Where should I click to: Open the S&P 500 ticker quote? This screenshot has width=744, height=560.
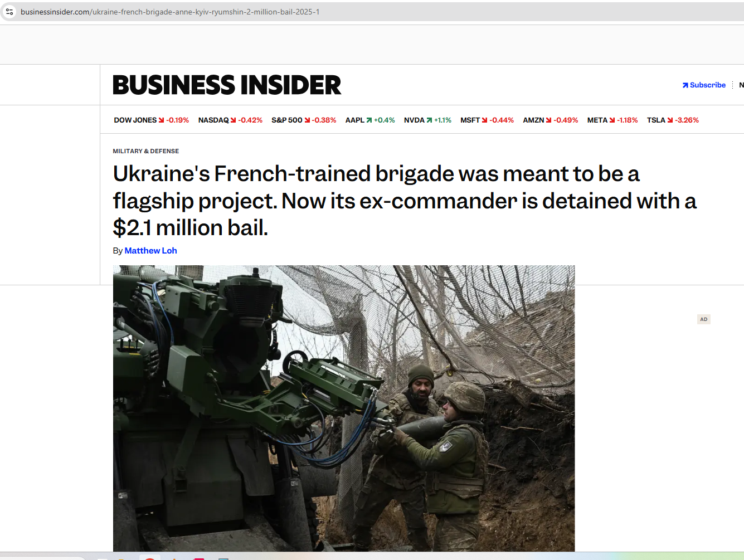click(x=304, y=120)
